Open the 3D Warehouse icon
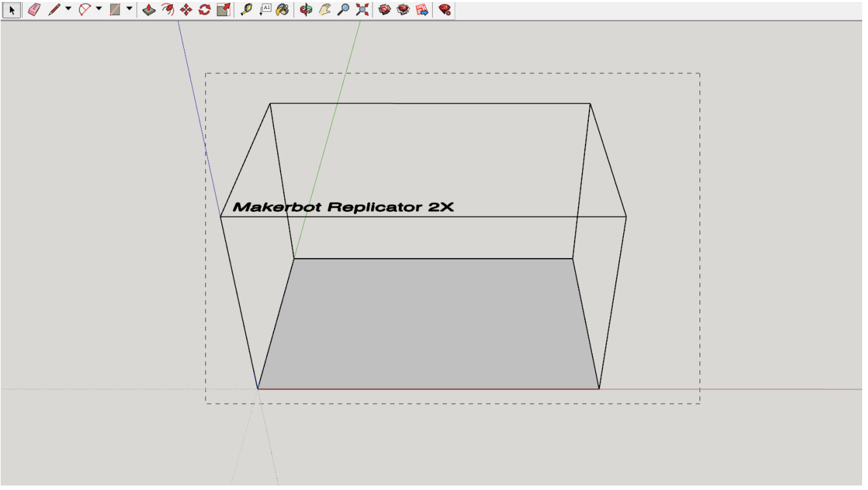868x490 pixels. click(x=385, y=10)
